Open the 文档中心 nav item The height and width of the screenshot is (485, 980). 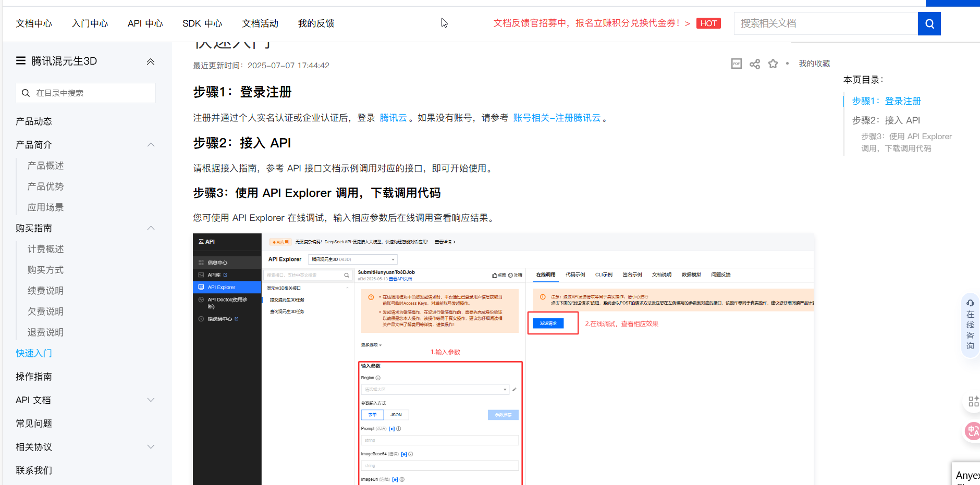34,23
